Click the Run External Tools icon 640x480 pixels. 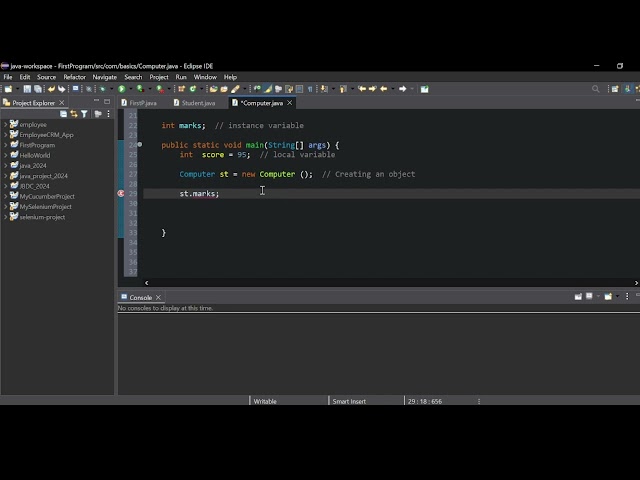click(160, 89)
